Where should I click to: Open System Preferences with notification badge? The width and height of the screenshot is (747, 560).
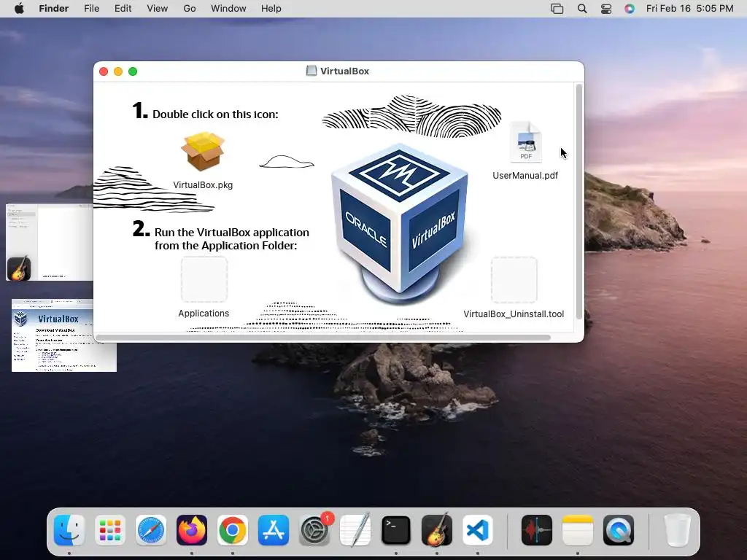[x=314, y=530]
